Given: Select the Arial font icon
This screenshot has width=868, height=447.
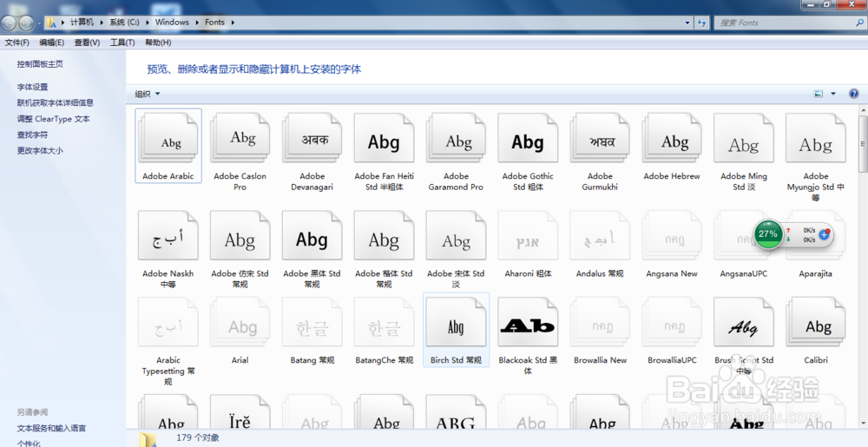Looking at the screenshot, I should 240,322.
